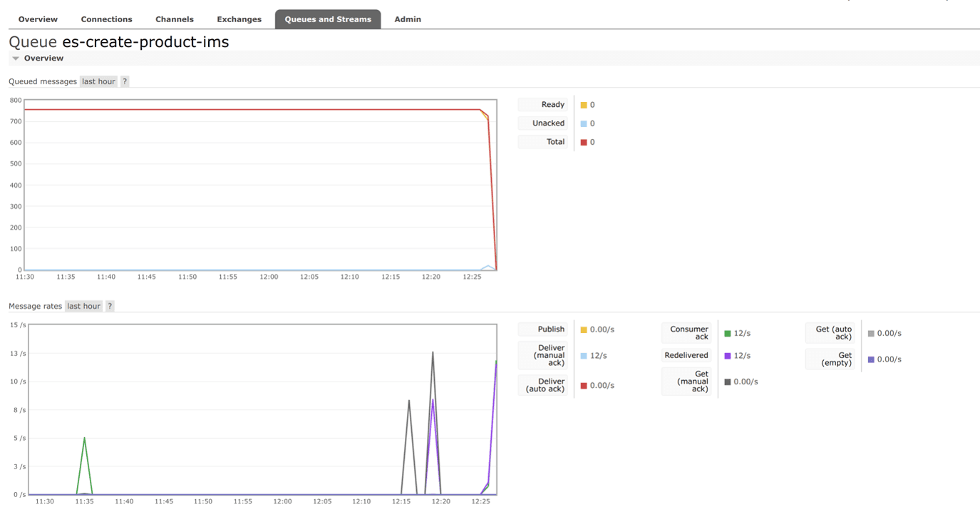Viewport: 980px width, 527px height.
Task: Open the Exchanges tab
Action: coord(239,19)
